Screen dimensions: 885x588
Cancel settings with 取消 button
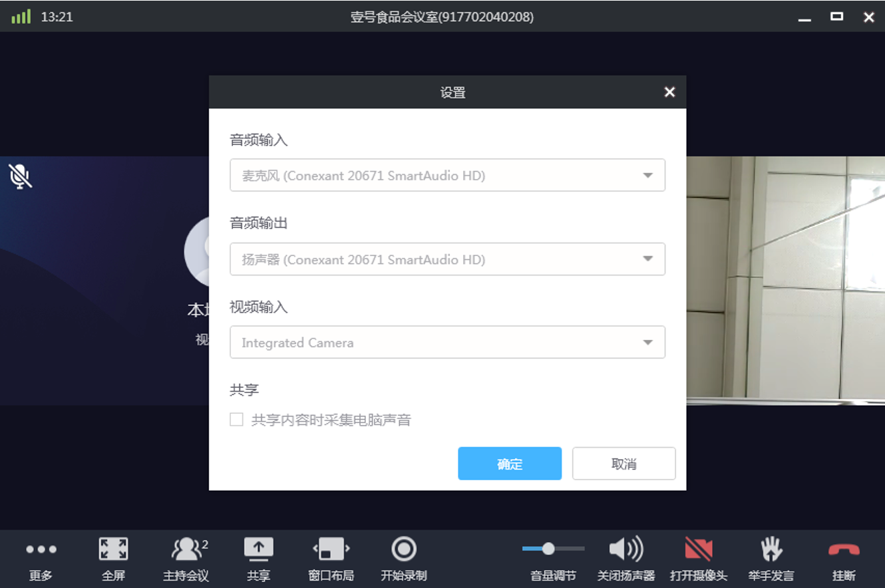[x=623, y=464]
